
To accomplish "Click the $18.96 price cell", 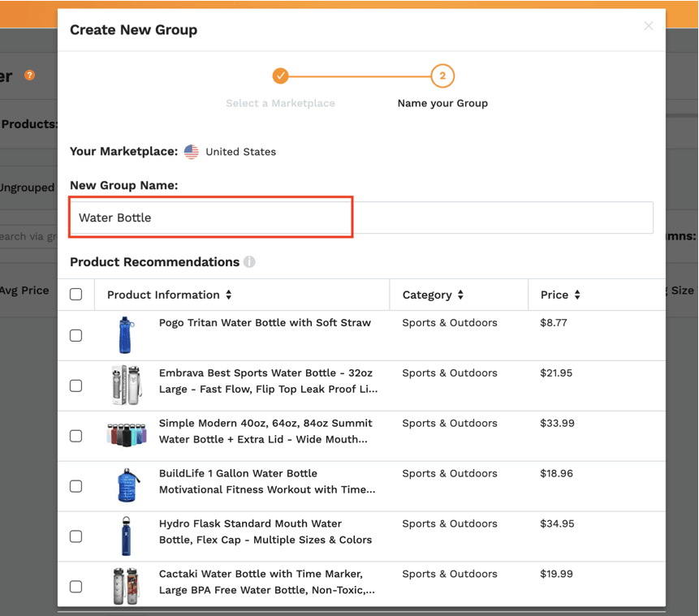I will click(x=557, y=473).
